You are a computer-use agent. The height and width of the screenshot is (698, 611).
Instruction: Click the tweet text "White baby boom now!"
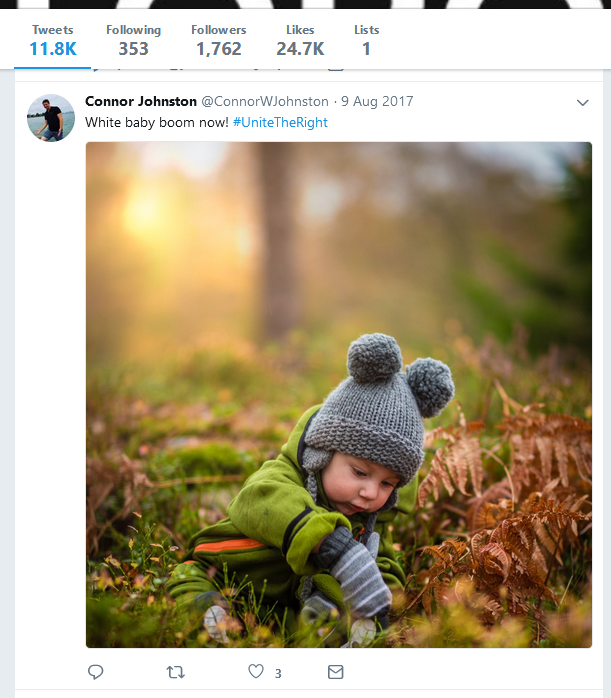click(x=157, y=122)
